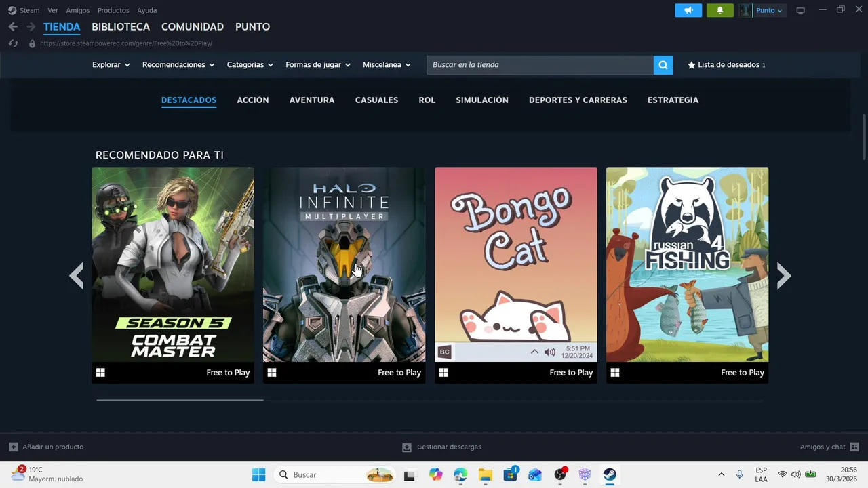Click the store URL address text
This screenshot has width=868, height=488.
(x=126, y=43)
